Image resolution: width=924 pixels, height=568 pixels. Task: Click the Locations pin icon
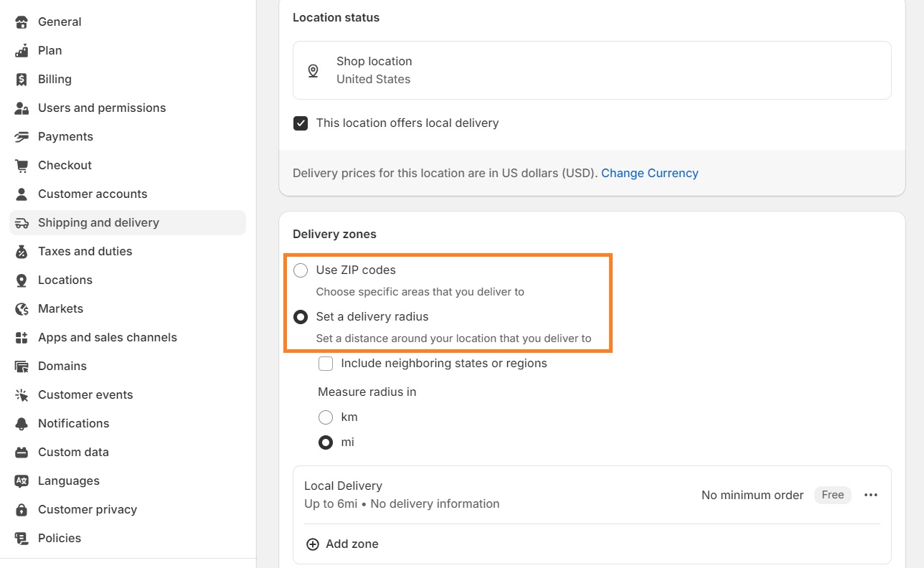pyautogui.click(x=21, y=280)
